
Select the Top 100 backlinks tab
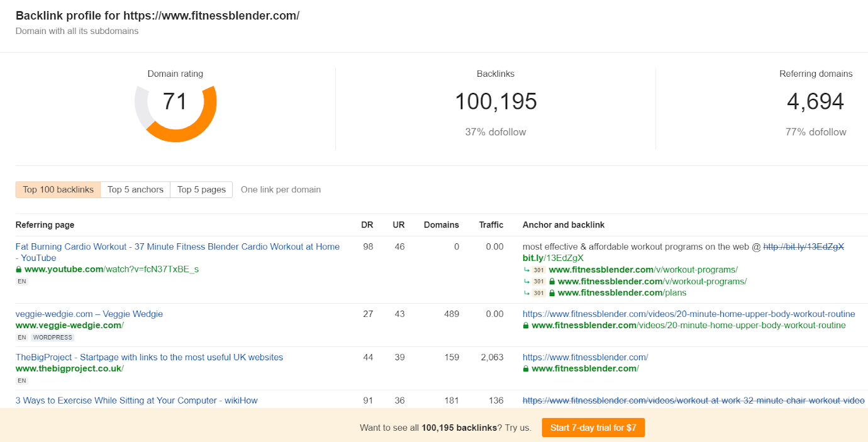[58, 190]
